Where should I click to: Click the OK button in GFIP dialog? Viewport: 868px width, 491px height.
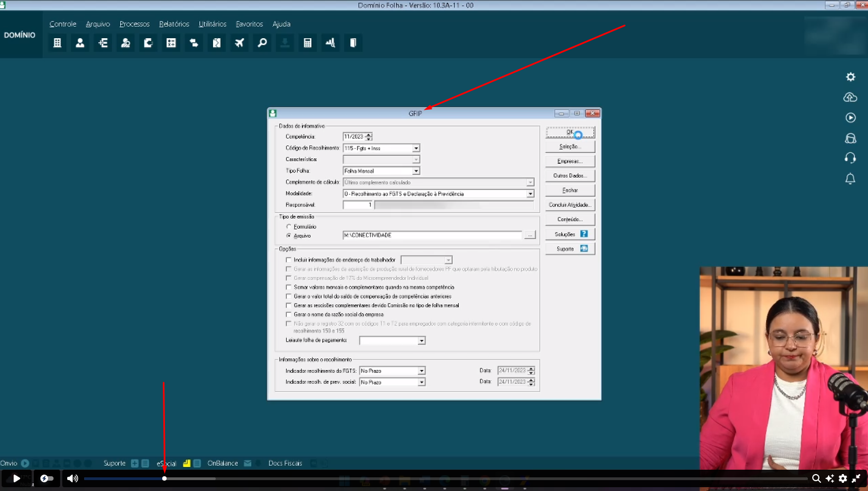coord(570,132)
